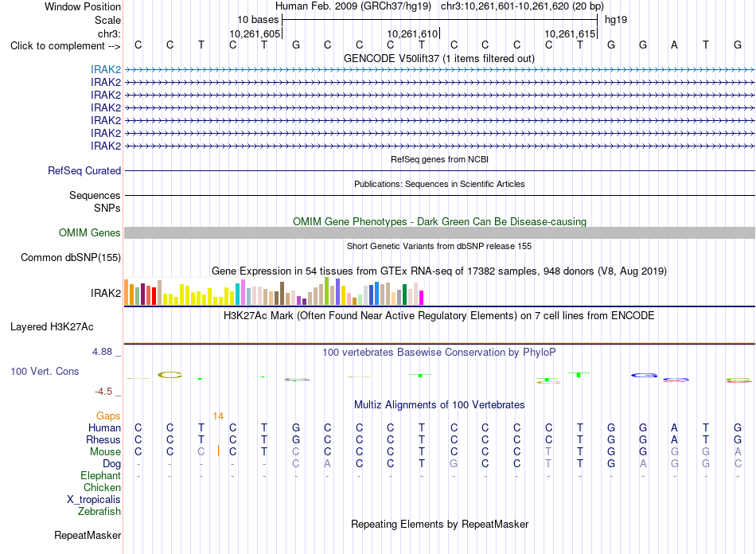Click the chr3: base position label

click(x=109, y=33)
